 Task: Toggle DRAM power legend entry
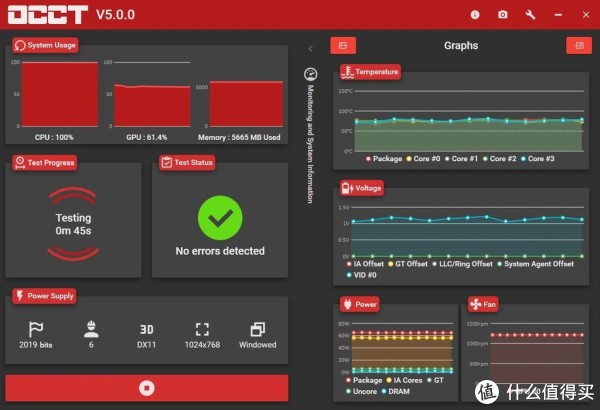pyautogui.click(x=395, y=391)
